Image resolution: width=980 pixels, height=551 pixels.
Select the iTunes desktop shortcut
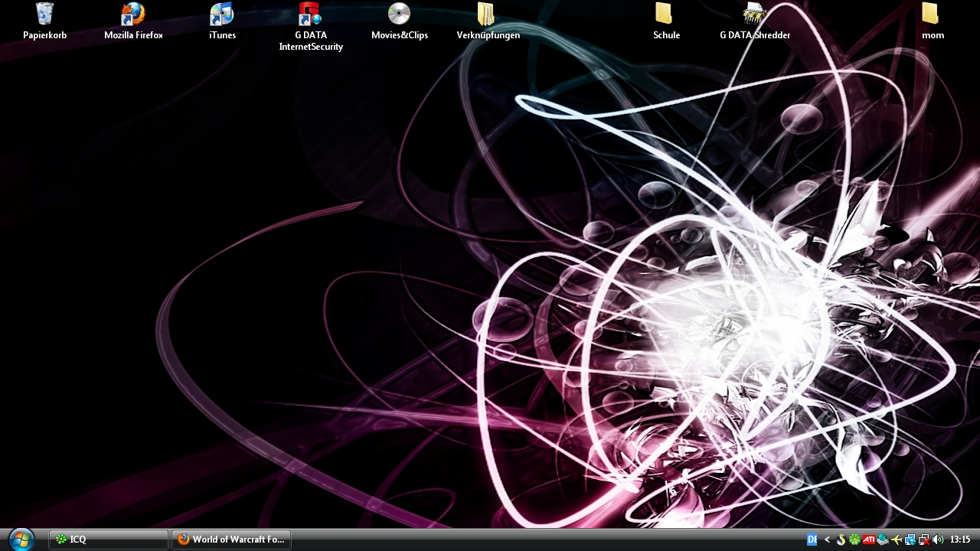pos(222,21)
